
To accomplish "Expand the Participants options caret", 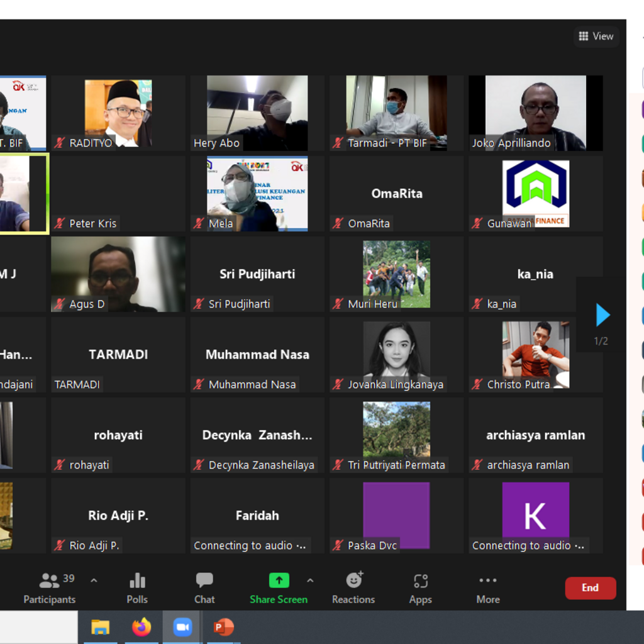I will pyautogui.click(x=94, y=580).
